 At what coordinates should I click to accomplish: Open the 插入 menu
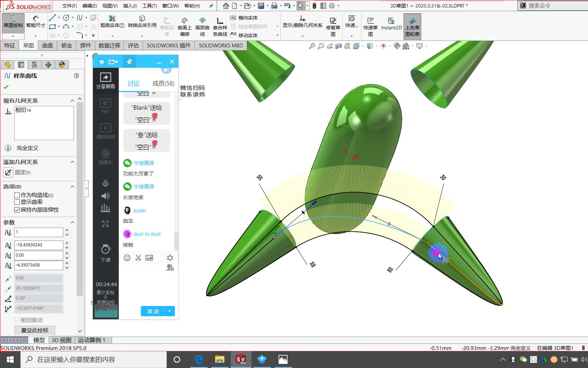(x=130, y=6)
